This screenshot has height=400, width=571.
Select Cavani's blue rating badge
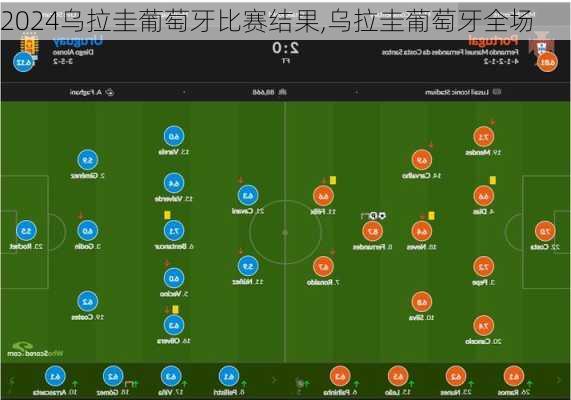pos(248,196)
